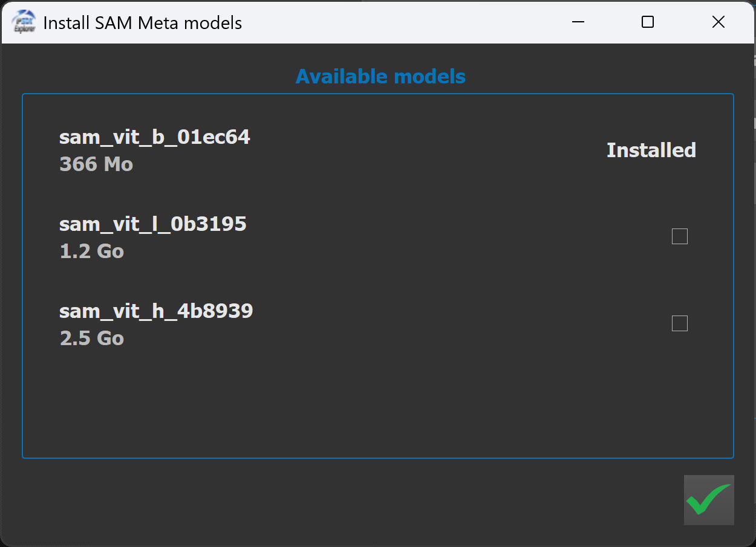
Task: Click the PSIX Explorer icon in title bar
Action: tap(24, 23)
